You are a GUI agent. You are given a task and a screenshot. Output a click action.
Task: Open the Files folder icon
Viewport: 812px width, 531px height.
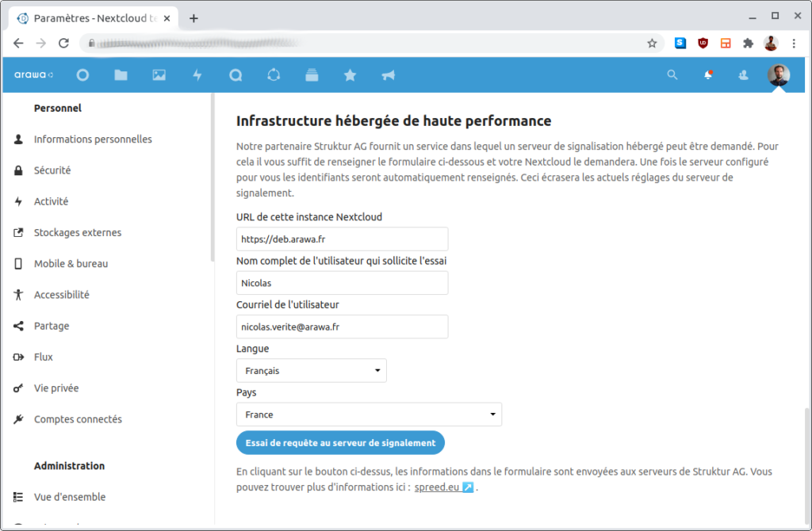click(x=121, y=75)
